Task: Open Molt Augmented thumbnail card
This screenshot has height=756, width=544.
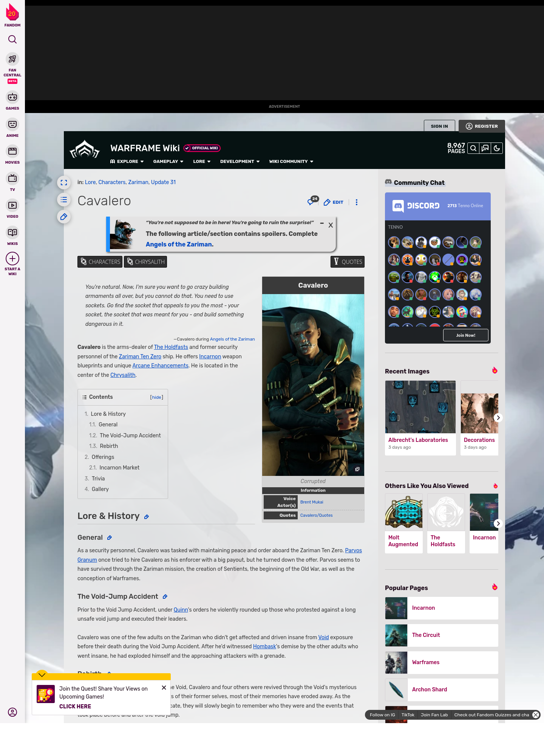Action: click(x=404, y=524)
